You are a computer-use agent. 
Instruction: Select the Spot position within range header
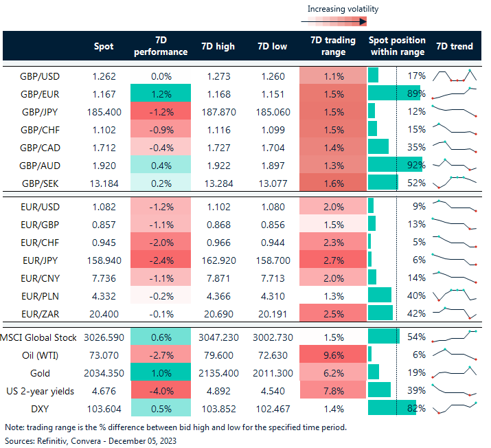(397, 46)
